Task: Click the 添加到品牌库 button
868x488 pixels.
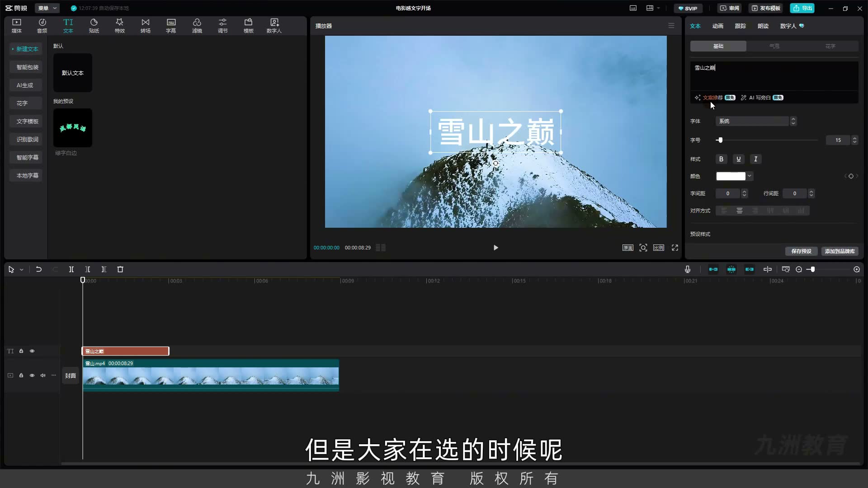Action: (840, 251)
